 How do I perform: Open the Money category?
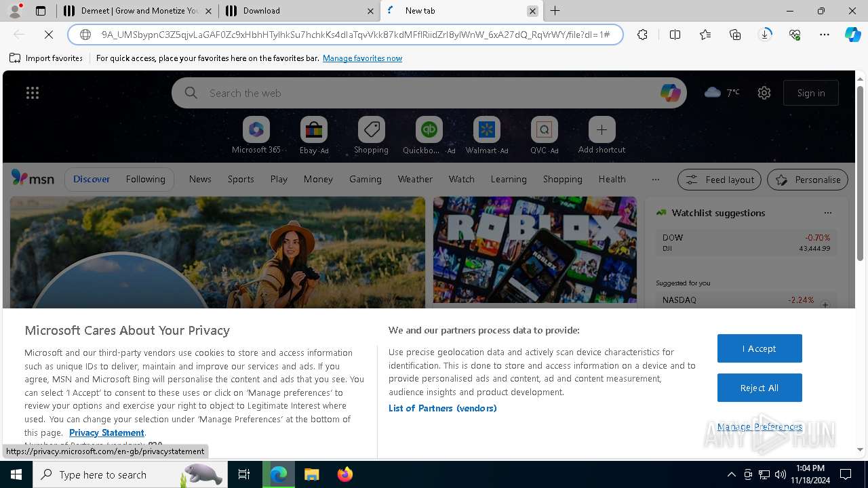(318, 179)
